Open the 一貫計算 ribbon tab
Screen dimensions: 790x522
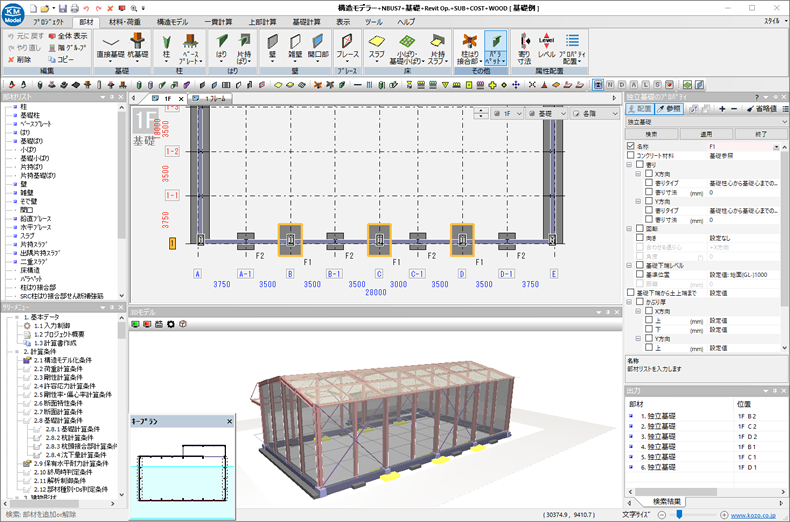(x=219, y=22)
